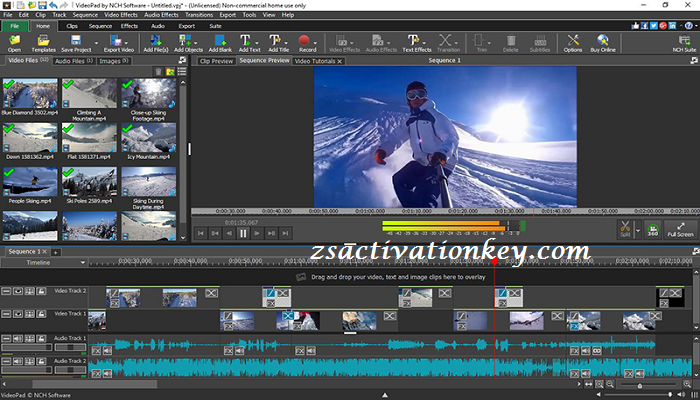Mute Audio Track 2
The height and width of the screenshot is (400, 700).
[18, 361]
